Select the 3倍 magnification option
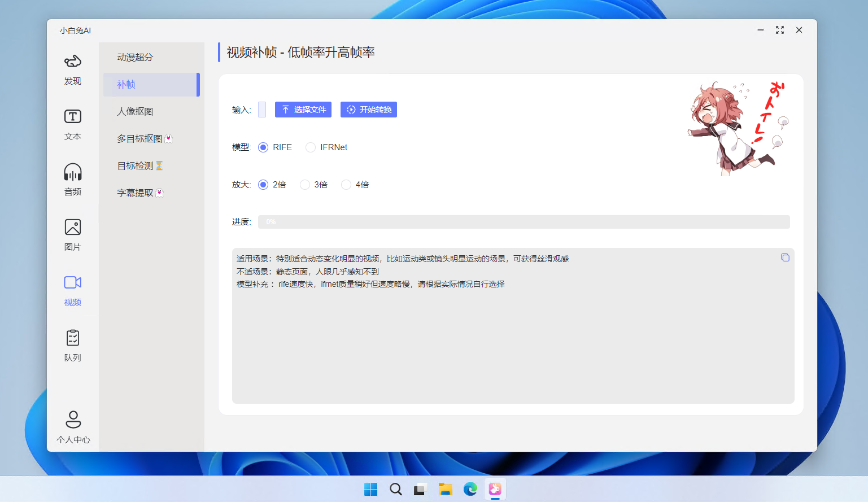The image size is (868, 502). click(x=305, y=184)
